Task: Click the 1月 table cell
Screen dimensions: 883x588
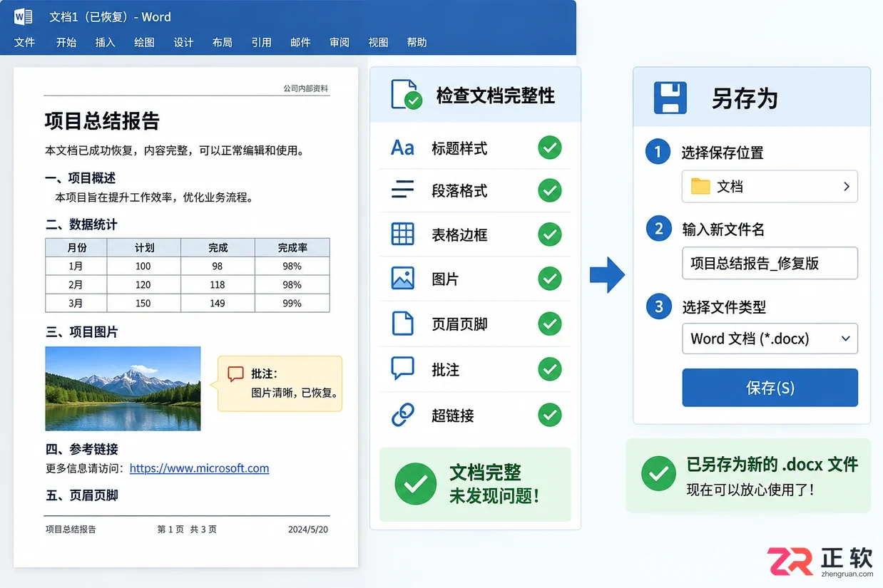Action: (76, 266)
